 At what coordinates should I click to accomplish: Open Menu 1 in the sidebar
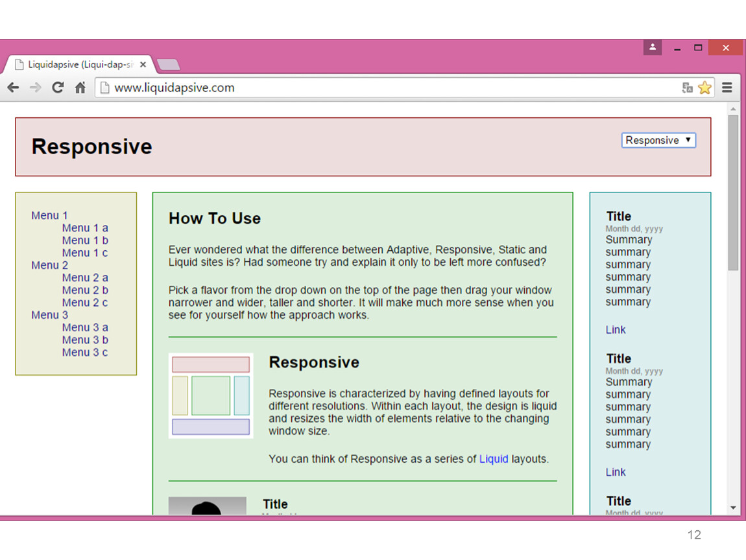point(49,215)
